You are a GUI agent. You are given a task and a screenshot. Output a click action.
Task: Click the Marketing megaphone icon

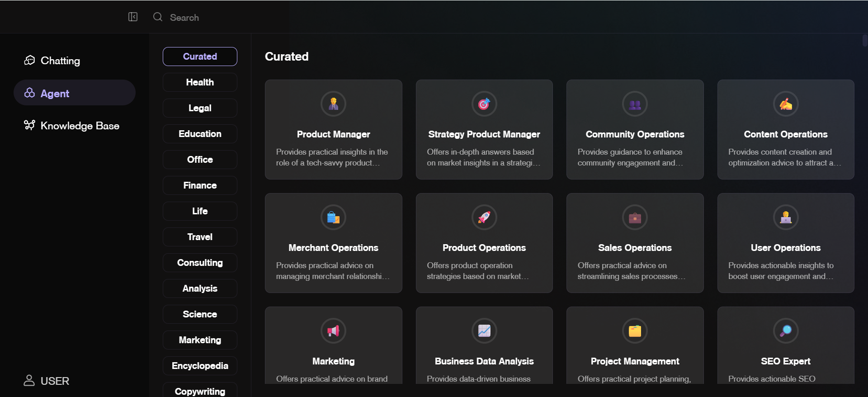(x=334, y=331)
